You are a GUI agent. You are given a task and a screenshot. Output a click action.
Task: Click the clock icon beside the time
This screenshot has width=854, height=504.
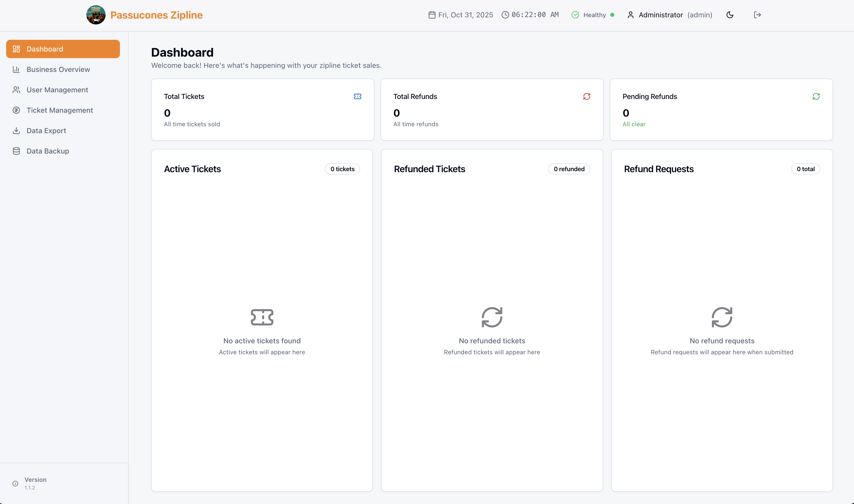(x=505, y=15)
